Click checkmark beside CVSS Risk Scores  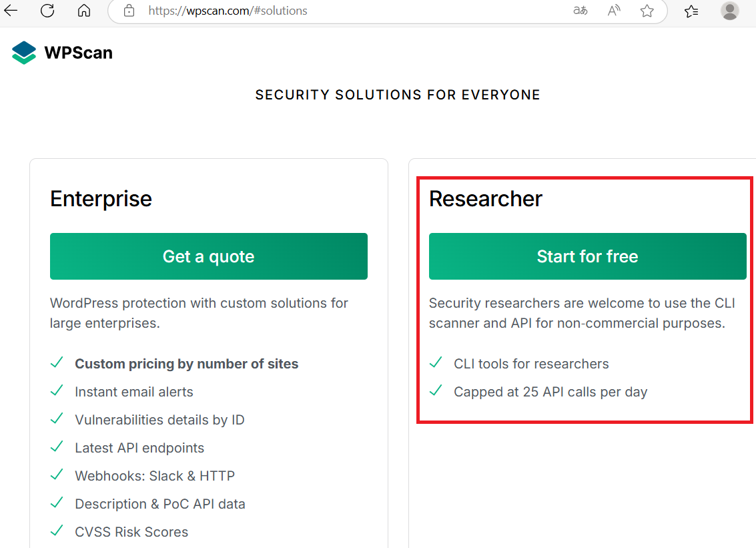[x=57, y=531]
